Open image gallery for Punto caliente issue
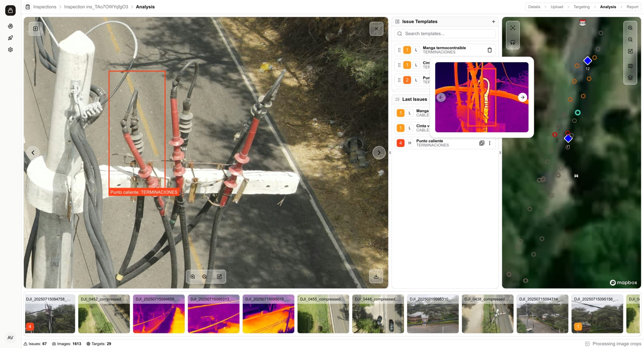Screen dimensions: 644x348 482,143
